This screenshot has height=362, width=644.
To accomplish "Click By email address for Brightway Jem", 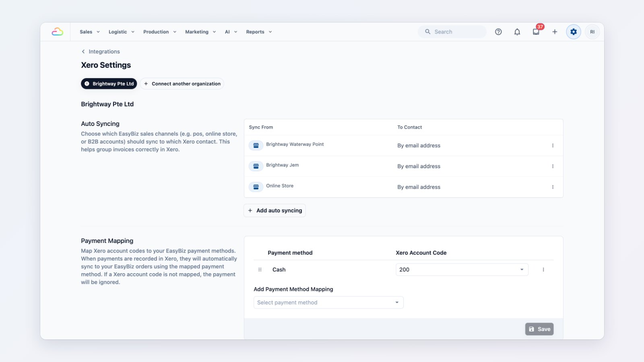I will pyautogui.click(x=419, y=166).
